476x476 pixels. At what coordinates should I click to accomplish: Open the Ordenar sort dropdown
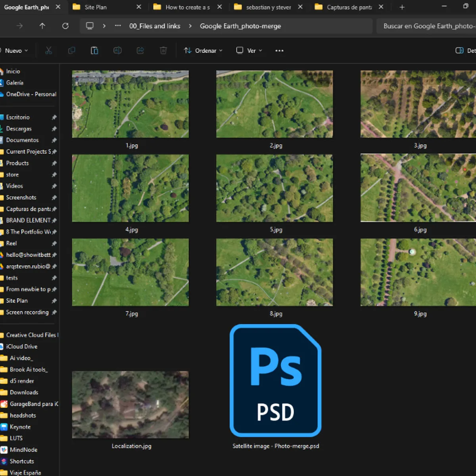pos(203,50)
